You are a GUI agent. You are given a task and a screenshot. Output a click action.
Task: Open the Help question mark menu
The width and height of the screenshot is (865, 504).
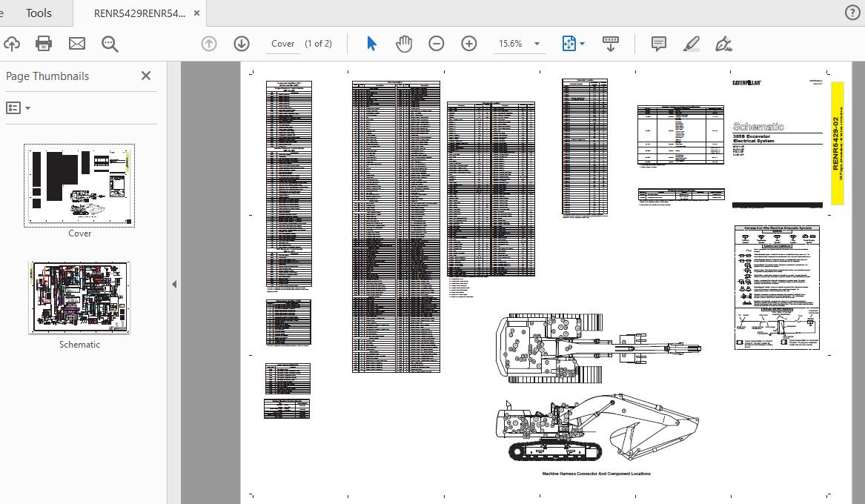pyautogui.click(x=852, y=13)
